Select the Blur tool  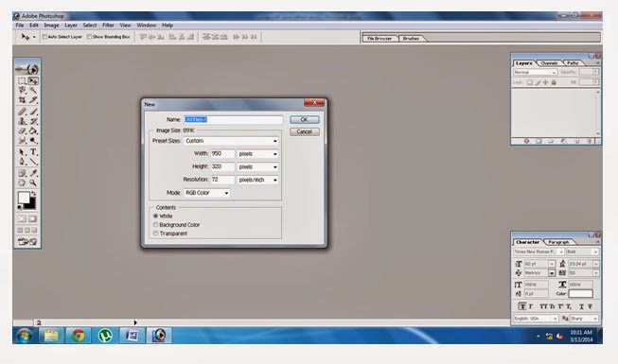(22, 140)
